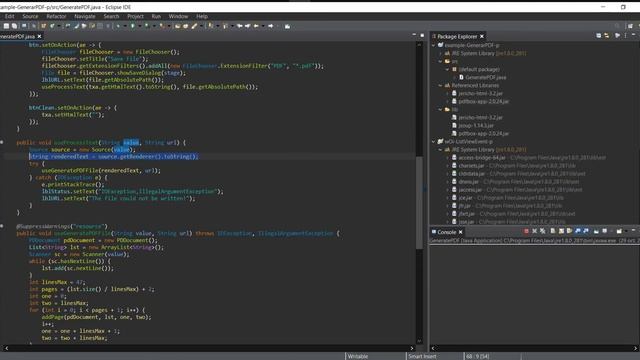This screenshot has height=360, width=640.
Task: Click the Smart Insert status bar field
Action: pyautogui.click(x=422, y=356)
